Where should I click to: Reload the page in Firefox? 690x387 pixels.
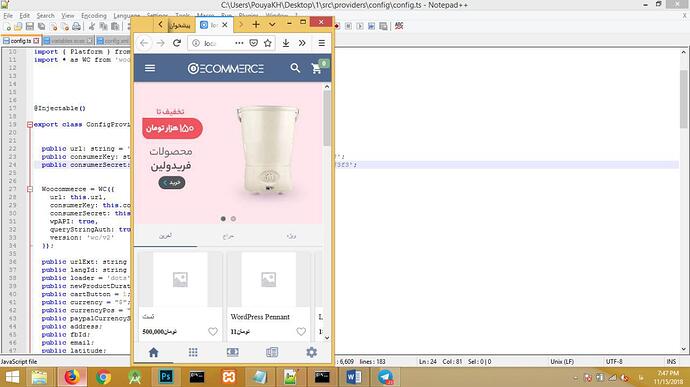point(177,43)
